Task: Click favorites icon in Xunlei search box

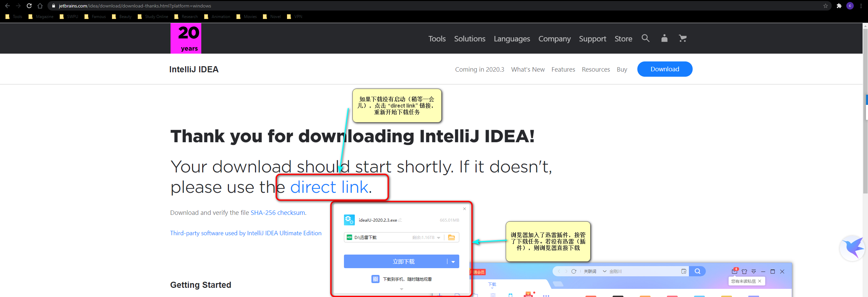Action: click(x=684, y=271)
